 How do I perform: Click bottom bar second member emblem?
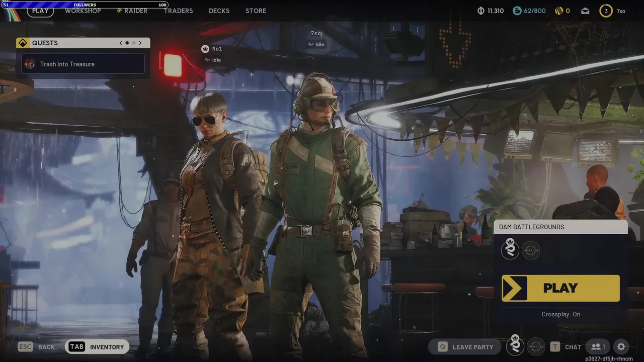(x=536, y=346)
